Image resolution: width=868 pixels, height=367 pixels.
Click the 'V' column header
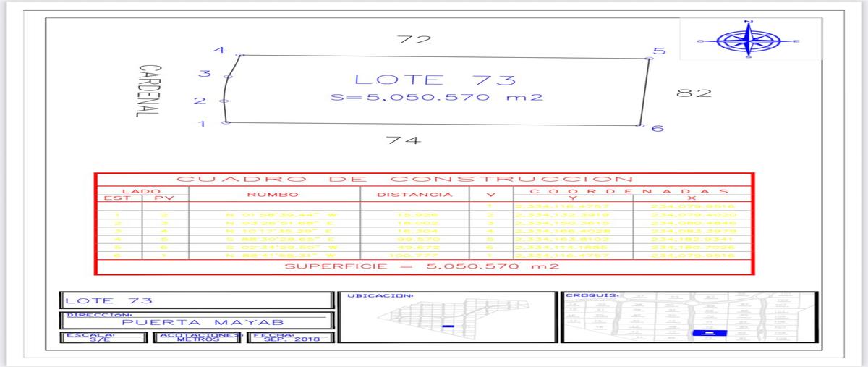pyautogui.click(x=490, y=195)
